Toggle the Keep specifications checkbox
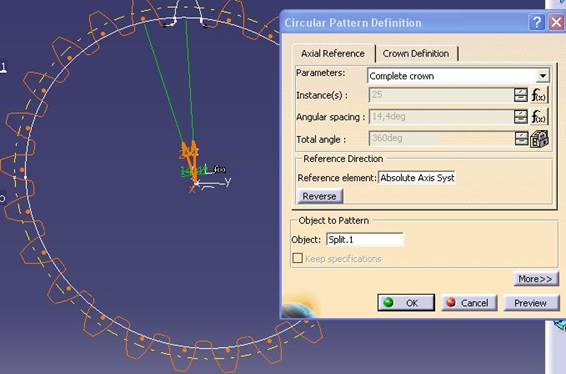Screen dimensions: 566x374 (297, 258)
